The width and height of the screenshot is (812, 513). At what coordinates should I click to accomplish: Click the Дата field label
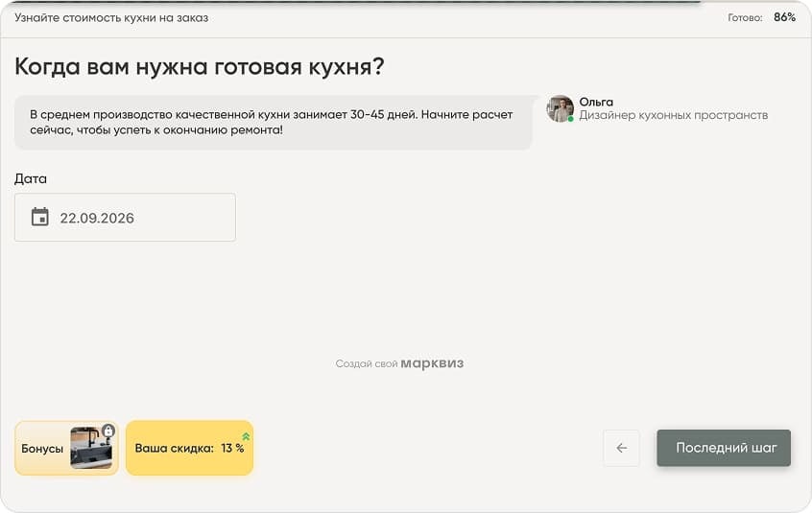click(31, 179)
